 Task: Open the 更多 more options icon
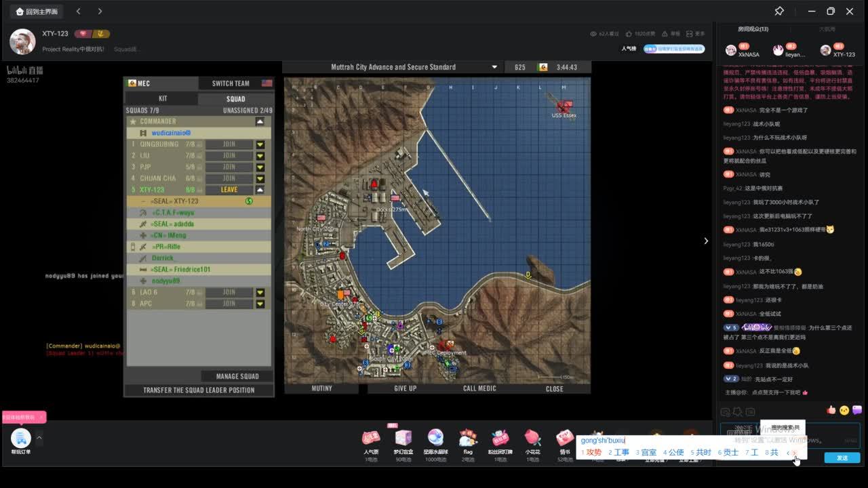point(696,33)
